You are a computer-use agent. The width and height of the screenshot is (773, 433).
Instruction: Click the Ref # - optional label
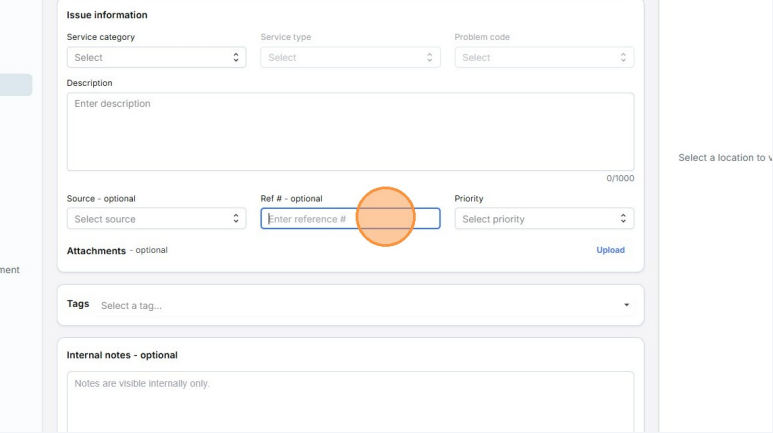(x=291, y=198)
